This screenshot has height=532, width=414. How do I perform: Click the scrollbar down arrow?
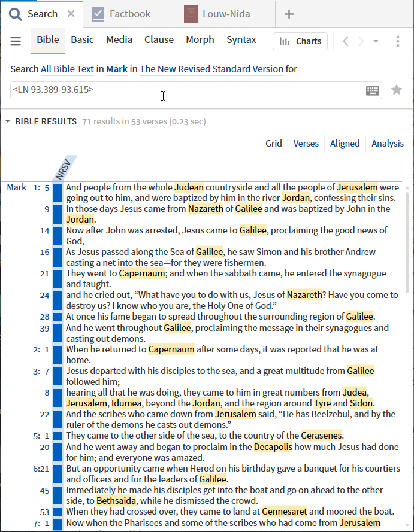point(407,525)
